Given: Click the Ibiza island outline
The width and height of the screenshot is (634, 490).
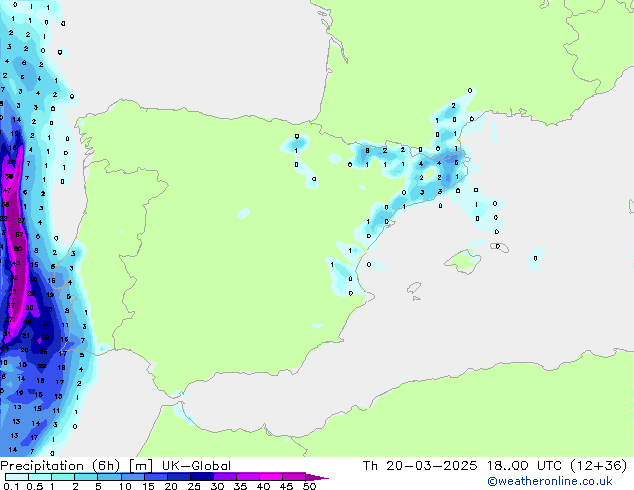Looking at the screenshot, I should point(414,288).
